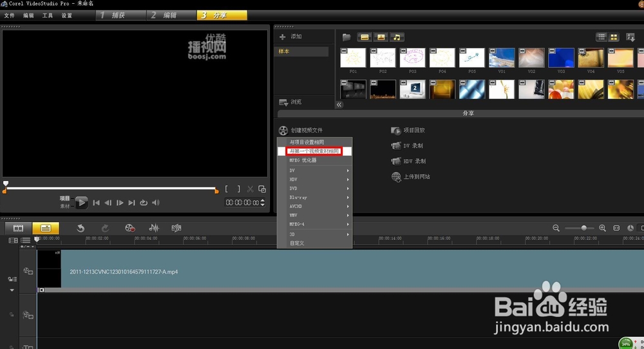Open the library folder icon
Screen dimensions: 644x349
tap(346, 37)
